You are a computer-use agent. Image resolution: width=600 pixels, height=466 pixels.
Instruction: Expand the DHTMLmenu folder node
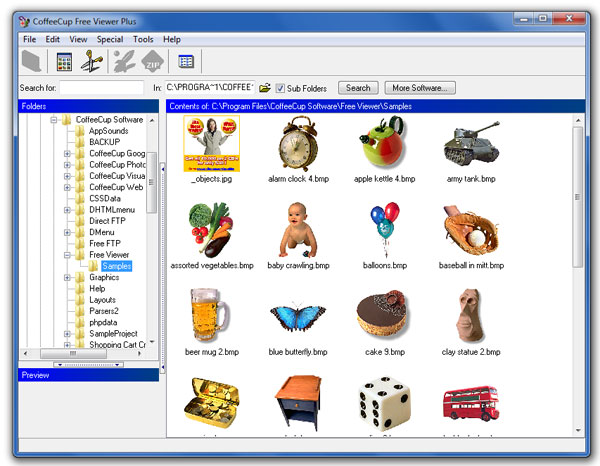67,209
